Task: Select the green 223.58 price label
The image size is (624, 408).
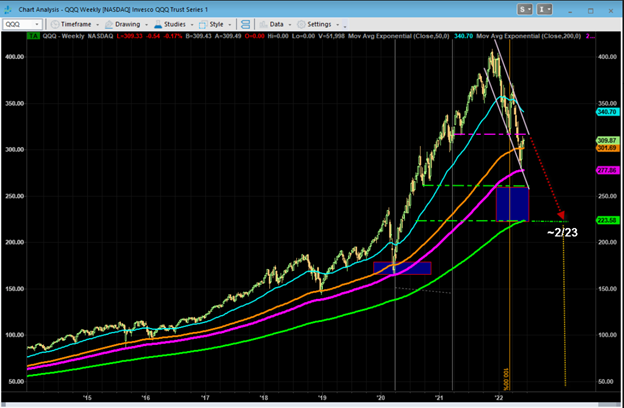Action: coord(607,221)
